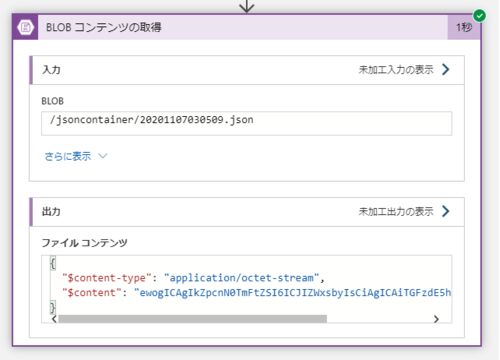The width and height of the screenshot is (500, 360).
Task: Open raw inputs via 未加工入力の表示 chevron
Action: pos(446,69)
